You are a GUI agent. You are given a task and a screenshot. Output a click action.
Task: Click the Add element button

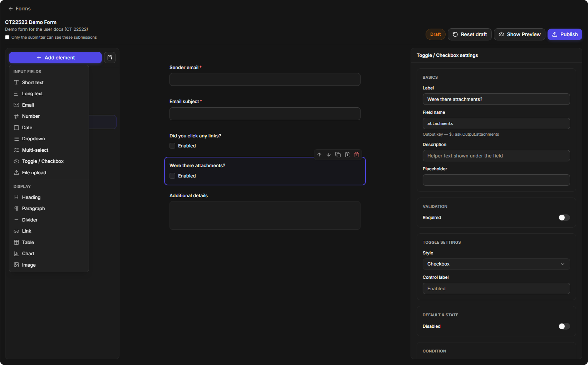point(55,58)
